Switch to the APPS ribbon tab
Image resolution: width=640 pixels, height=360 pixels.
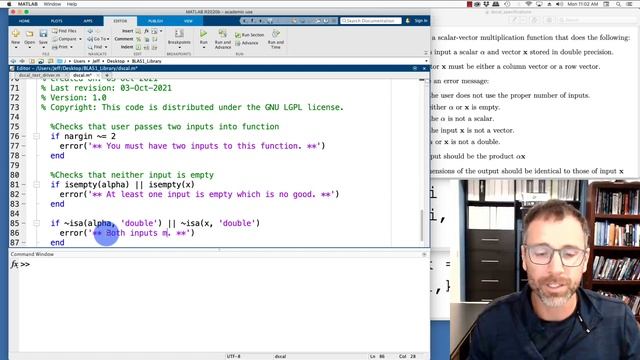coord(88,21)
